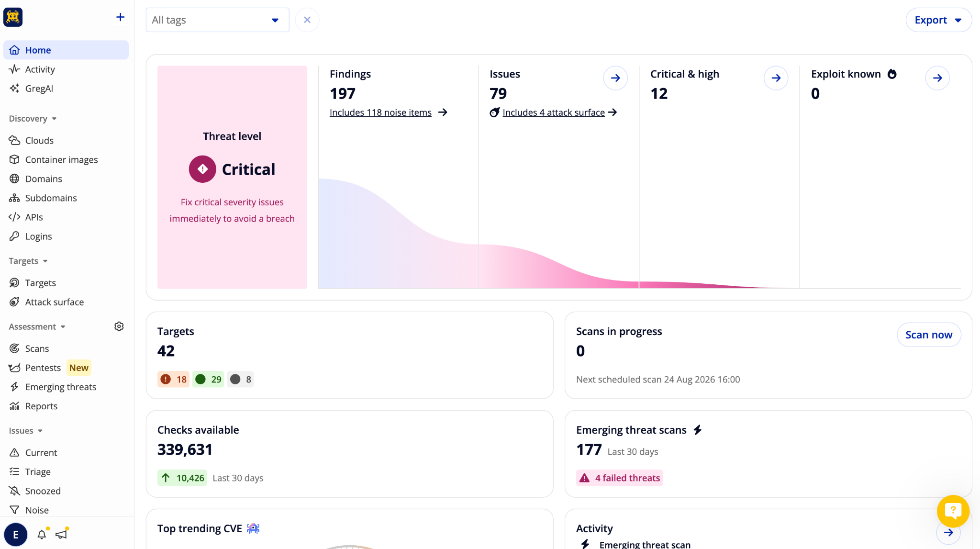Open the Home page

[66, 50]
